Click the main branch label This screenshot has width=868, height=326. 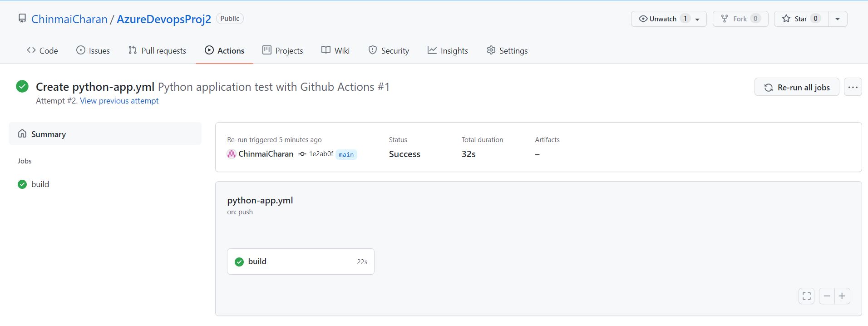coord(346,154)
